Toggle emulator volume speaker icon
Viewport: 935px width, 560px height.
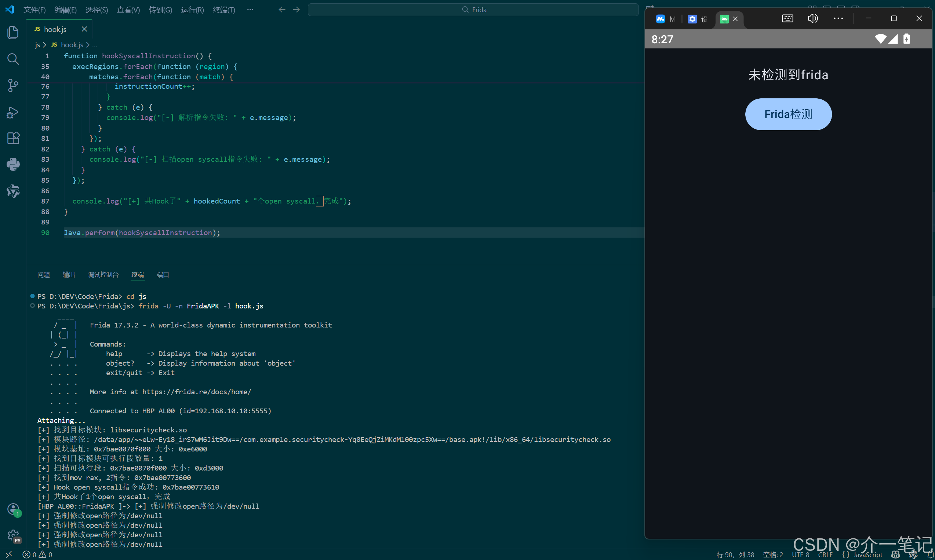812,18
